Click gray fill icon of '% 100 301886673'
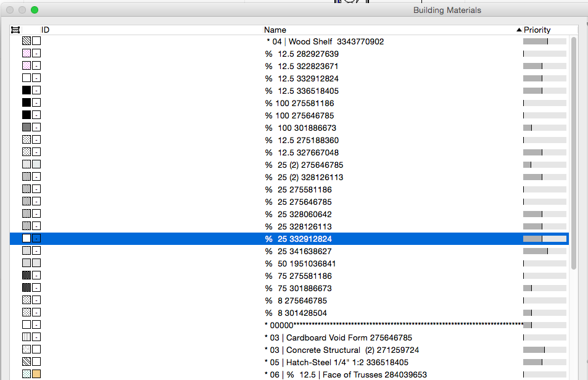The height and width of the screenshot is (380, 588). click(27, 128)
